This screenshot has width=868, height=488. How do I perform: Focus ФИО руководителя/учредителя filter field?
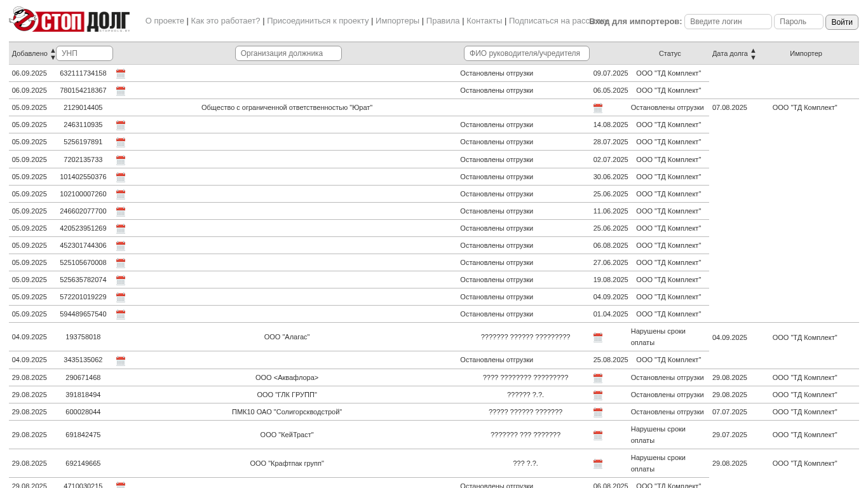pos(527,53)
